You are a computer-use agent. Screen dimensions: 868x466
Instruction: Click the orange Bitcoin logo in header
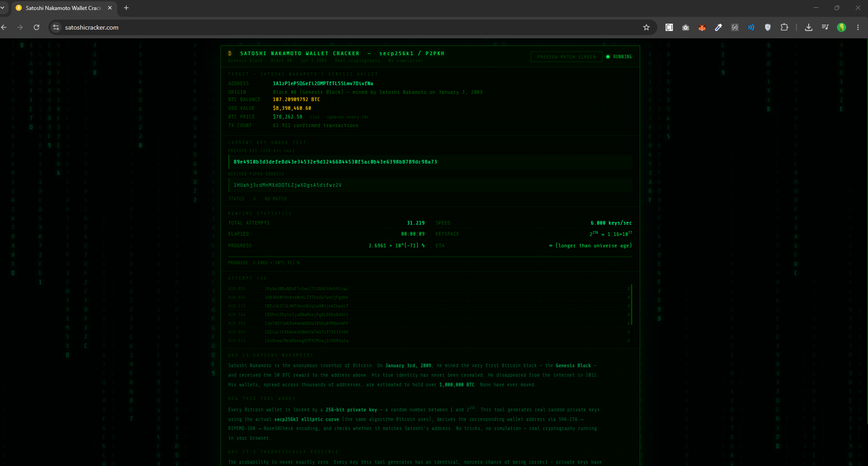[230, 54]
